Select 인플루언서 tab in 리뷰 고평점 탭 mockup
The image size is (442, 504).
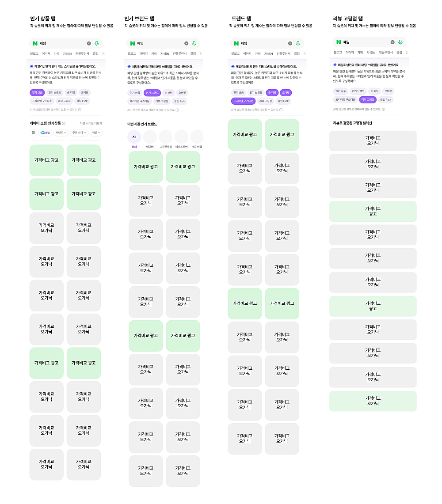[385, 52]
